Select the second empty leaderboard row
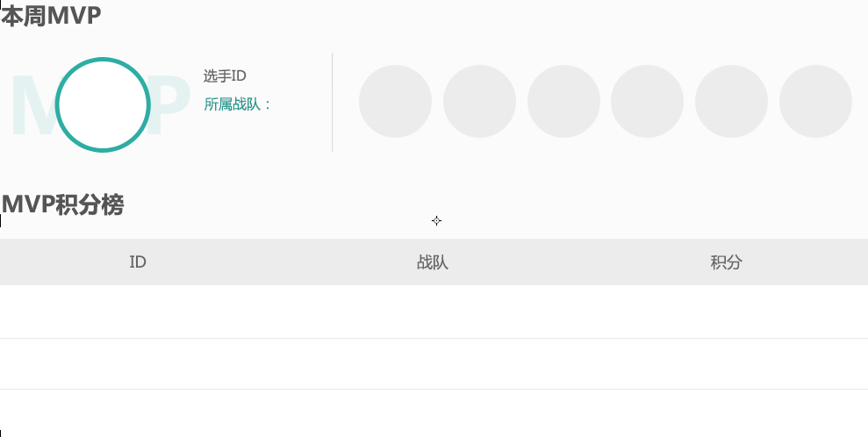The height and width of the screenshot is (437, 868). (434, 363)
